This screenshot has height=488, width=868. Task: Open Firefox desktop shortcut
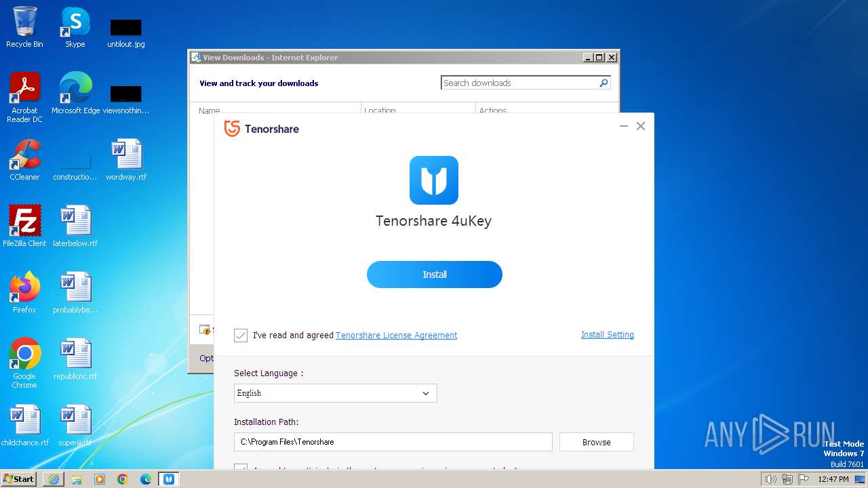[x=24, y=292]
